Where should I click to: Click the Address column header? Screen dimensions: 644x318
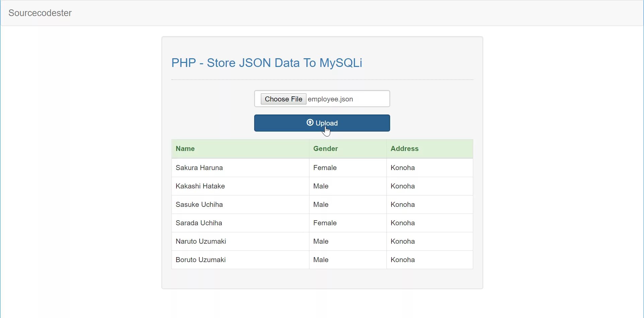(x=404, y=149)
